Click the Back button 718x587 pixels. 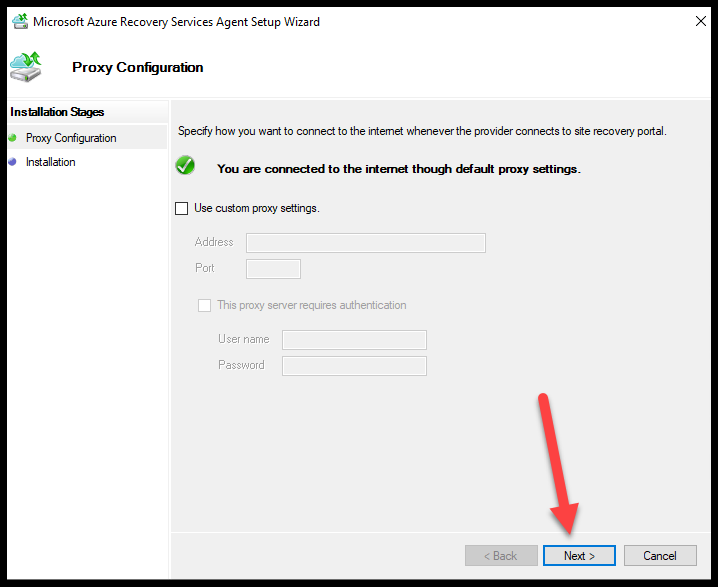[501, 555]
